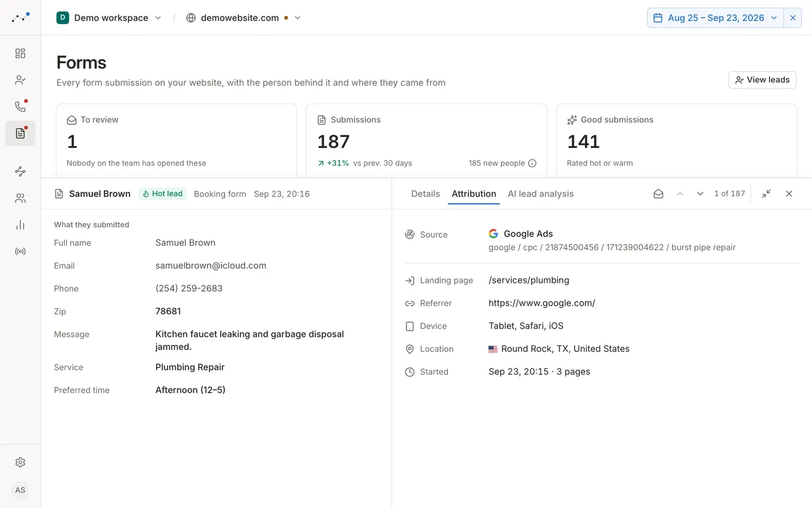Click the AS user avatar
This screenshot has width=812, height=508.
[20, 490]
